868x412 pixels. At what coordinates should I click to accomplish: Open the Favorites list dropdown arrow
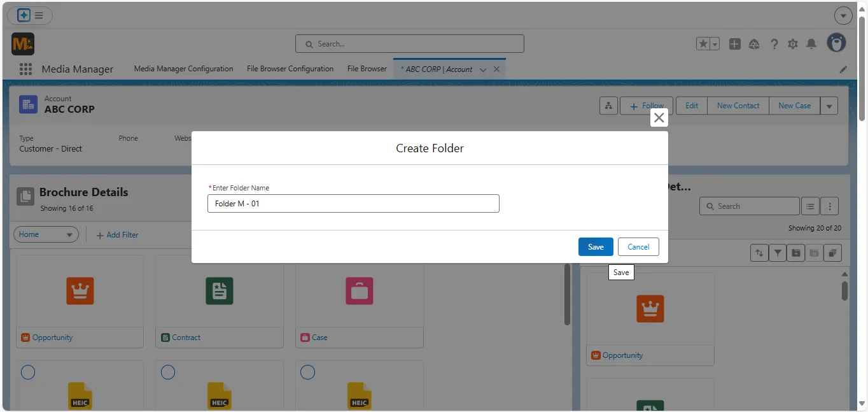[715, 44]
